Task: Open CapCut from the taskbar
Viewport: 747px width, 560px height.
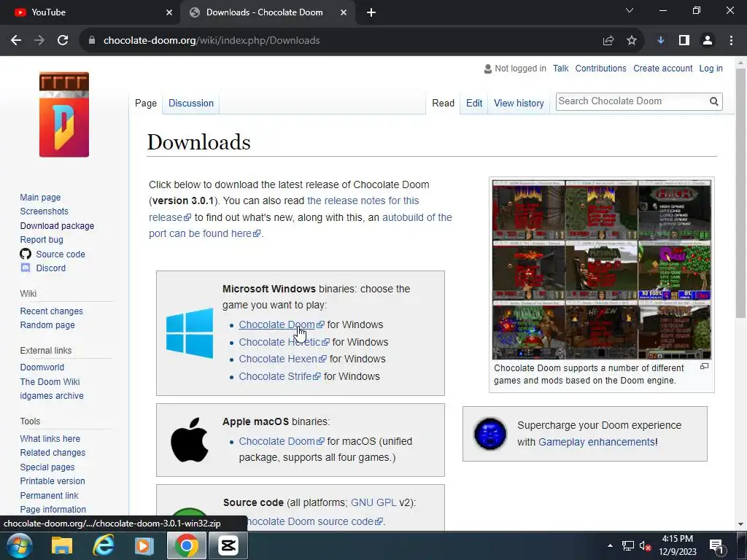Action: 228,545
